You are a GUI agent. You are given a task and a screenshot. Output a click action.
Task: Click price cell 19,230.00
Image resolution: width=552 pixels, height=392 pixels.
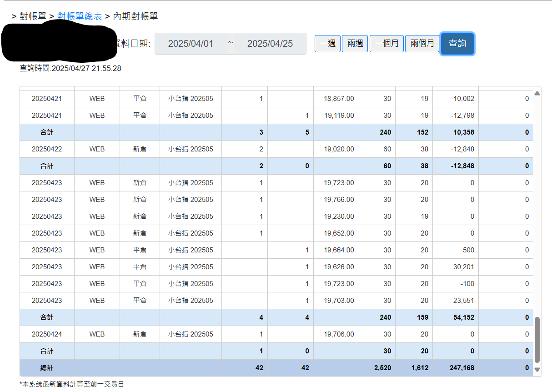pos(336,216)
